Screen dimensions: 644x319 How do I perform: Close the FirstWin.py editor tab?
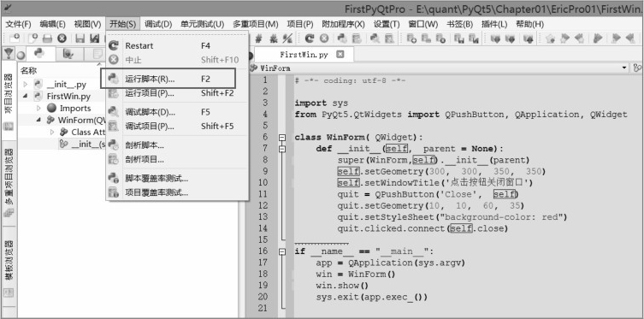click(x=340, y=54)
